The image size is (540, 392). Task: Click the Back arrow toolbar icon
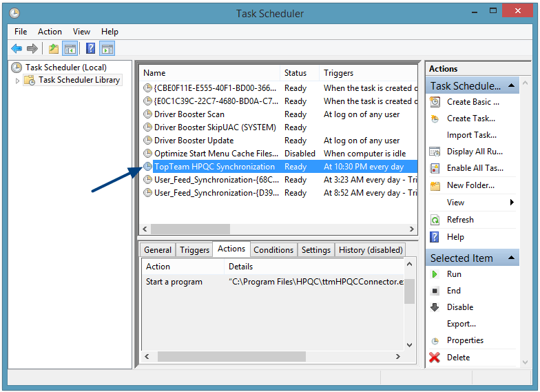[17, 48]
